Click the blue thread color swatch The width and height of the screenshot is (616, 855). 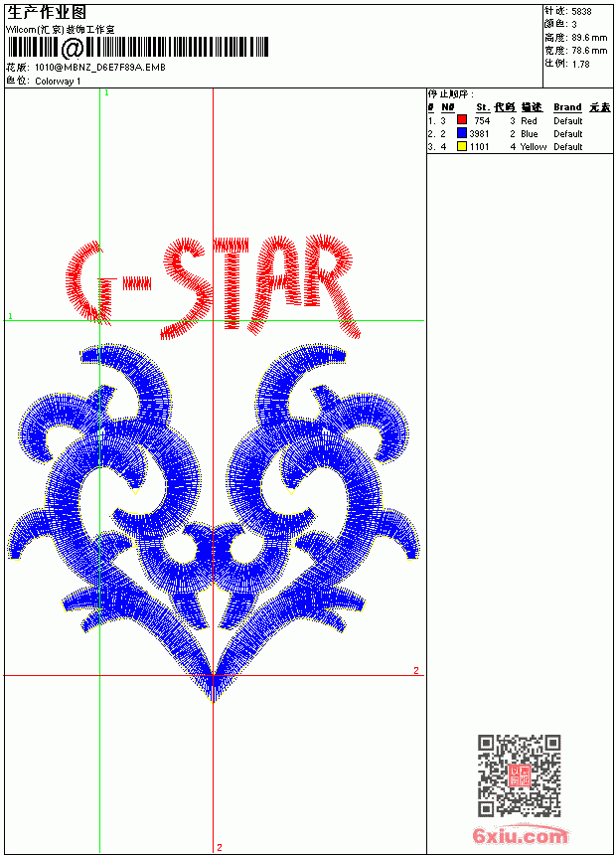click(x=462, y=133)
